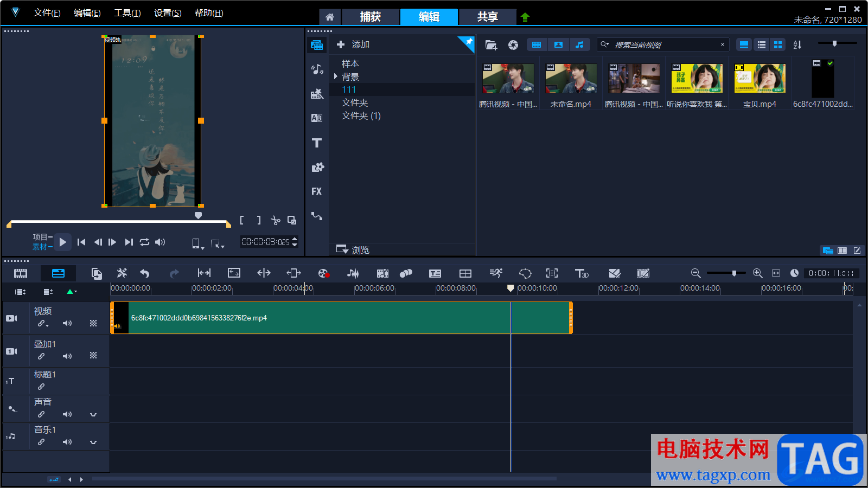Switch to the 共享 share tab
Screen dimensions: 868x488
coord(488,17)
